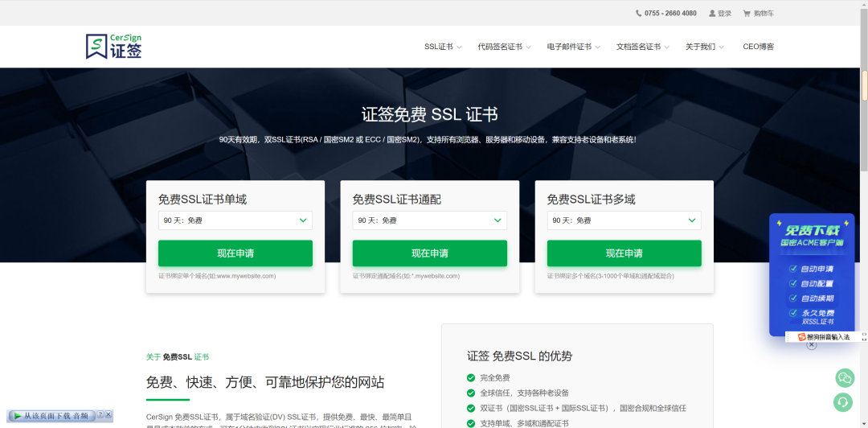
Task: Expand the 代码签名证书 navigation menu
Action: [x=504, y=47]
